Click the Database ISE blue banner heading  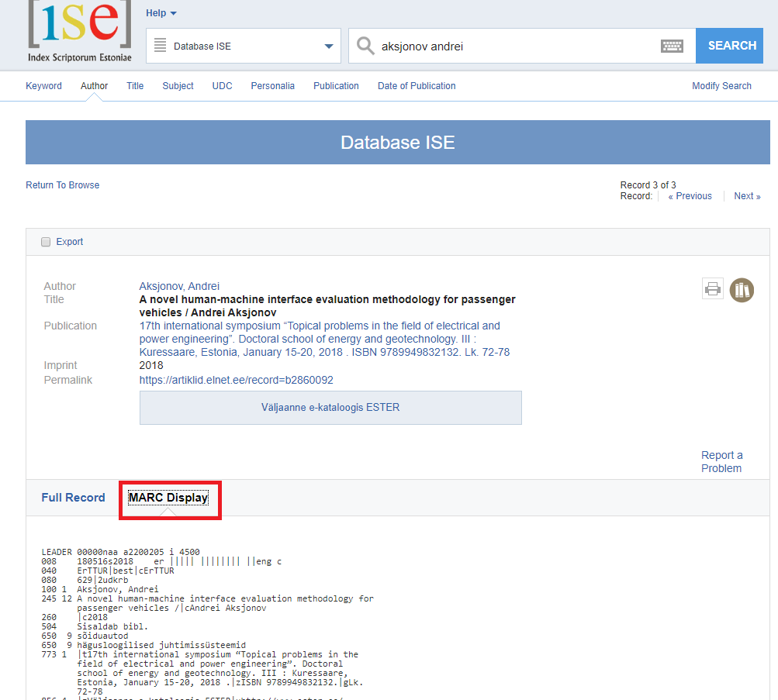point(398,143)
